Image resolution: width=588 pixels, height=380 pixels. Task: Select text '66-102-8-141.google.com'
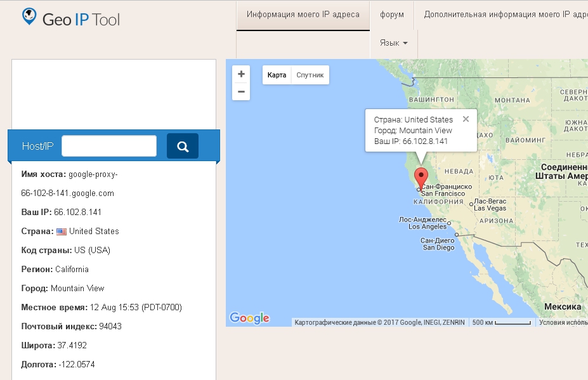click(x=67, y=193)
